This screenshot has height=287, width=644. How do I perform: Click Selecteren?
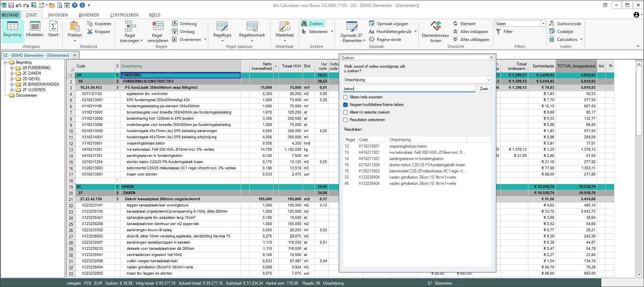[315, 31]
